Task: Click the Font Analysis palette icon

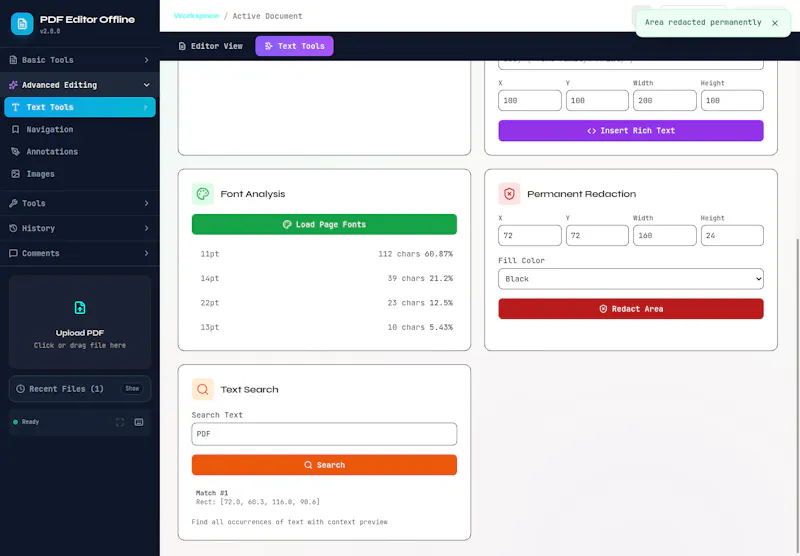Action: coord(203,194)
